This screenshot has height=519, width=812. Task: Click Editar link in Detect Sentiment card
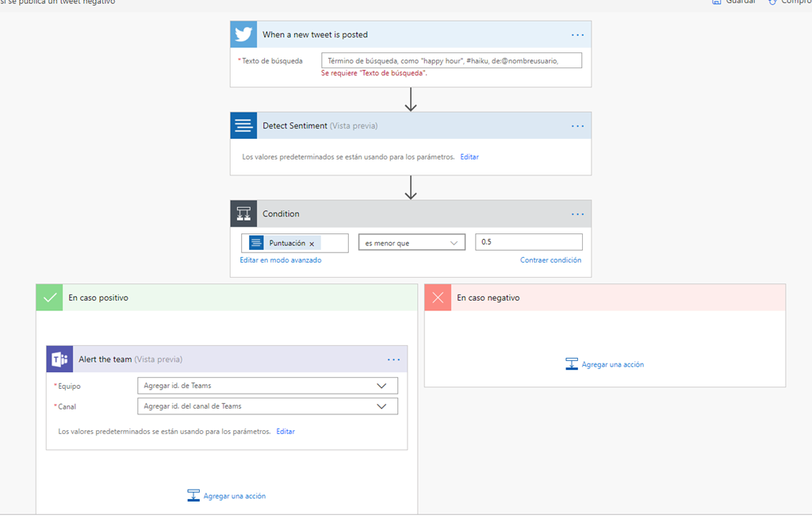469,157
